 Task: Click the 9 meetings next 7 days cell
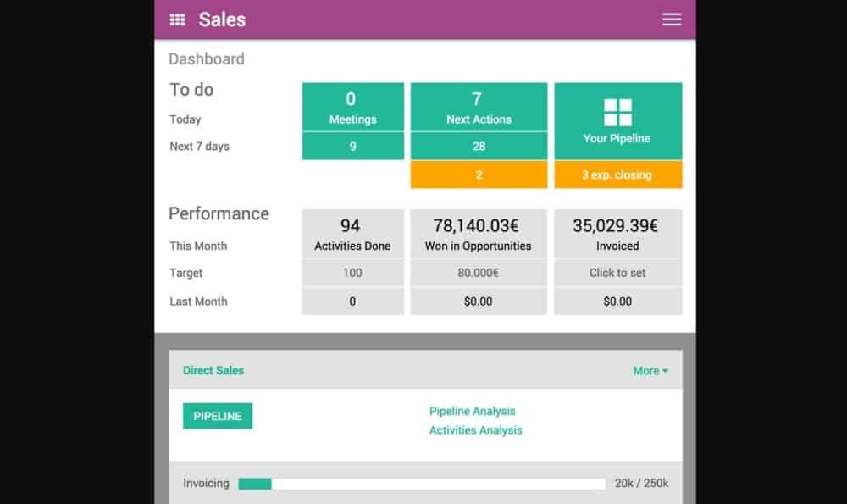[x=352, y=147]
